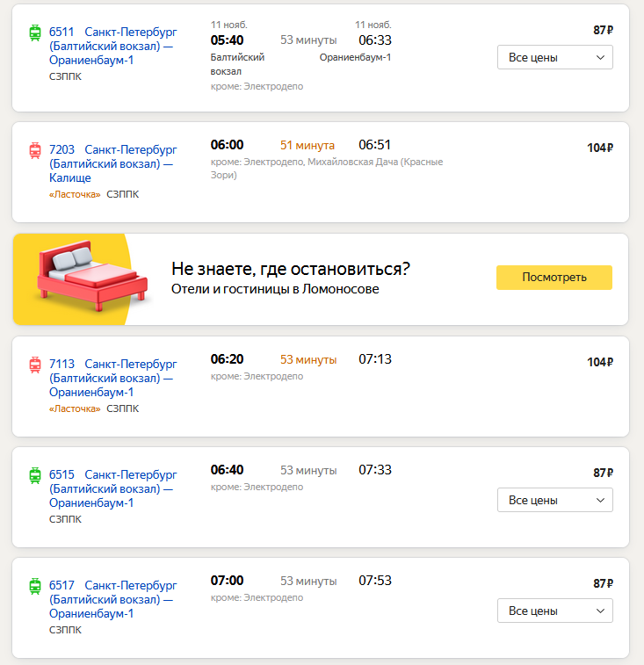Click the red Lastochka train icon for 7203
Image resolution: width=644 pixels, height=665 pixels.
click(35, 150)
